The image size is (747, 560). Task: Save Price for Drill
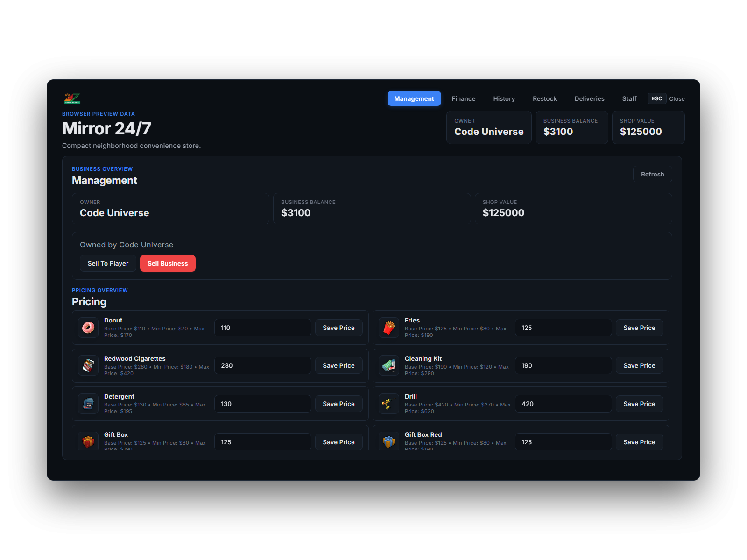coord(639,404)
